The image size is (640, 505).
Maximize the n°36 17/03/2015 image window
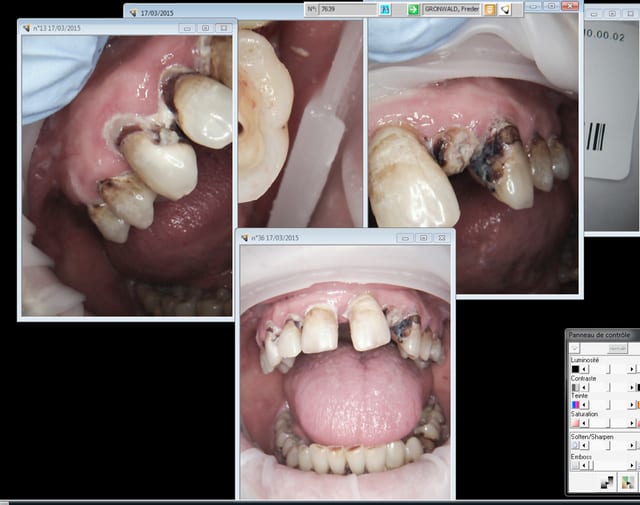(424, 237)
